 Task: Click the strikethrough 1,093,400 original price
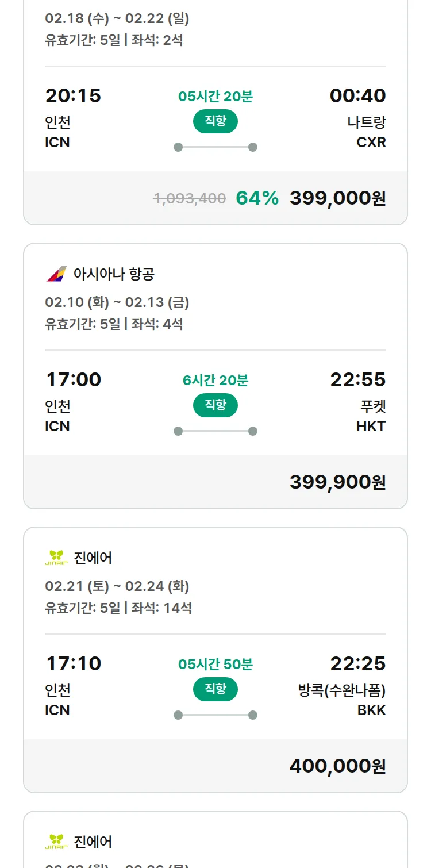[190, 199]
